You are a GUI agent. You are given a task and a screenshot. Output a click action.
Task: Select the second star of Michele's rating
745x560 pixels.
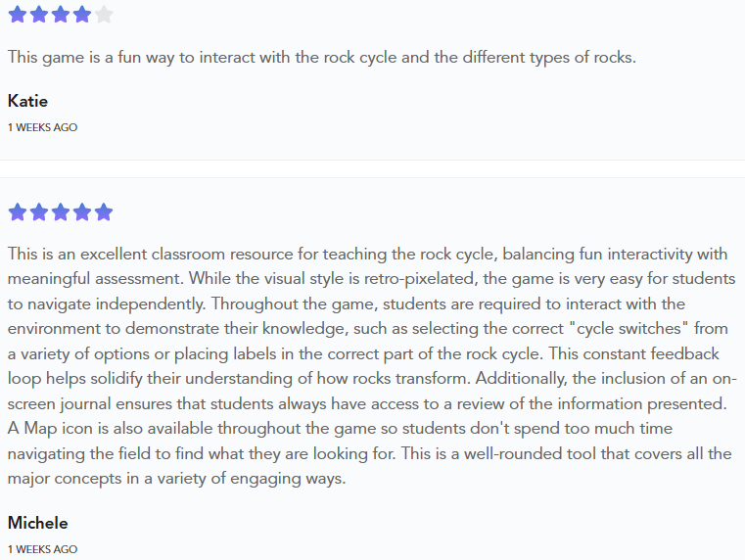click(x=39, y=212)
